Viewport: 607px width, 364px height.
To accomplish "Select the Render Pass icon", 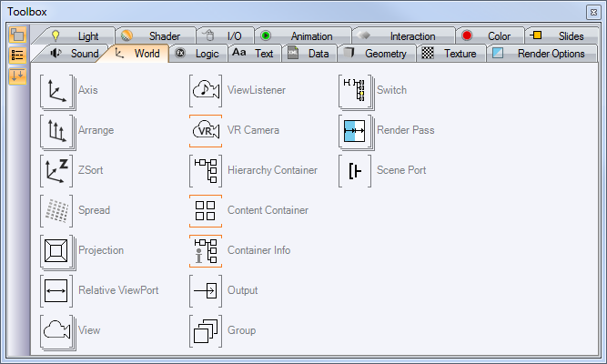I will click(x=355, y=131).
